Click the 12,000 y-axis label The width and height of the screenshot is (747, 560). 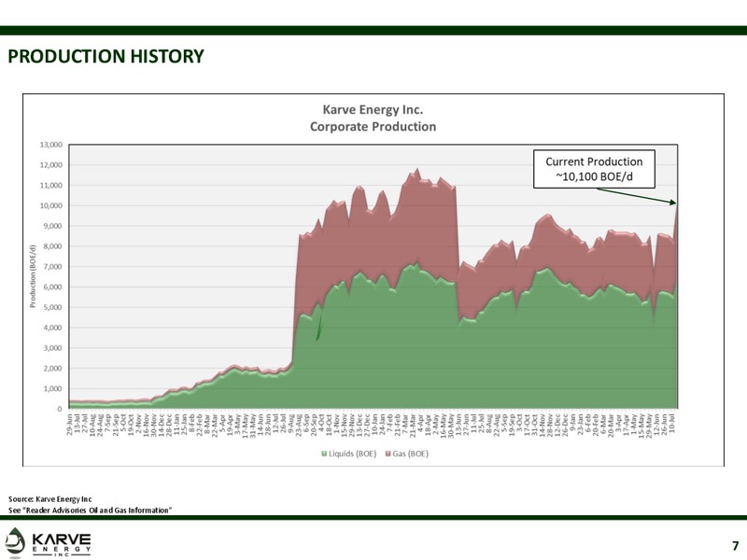[51, 165]
